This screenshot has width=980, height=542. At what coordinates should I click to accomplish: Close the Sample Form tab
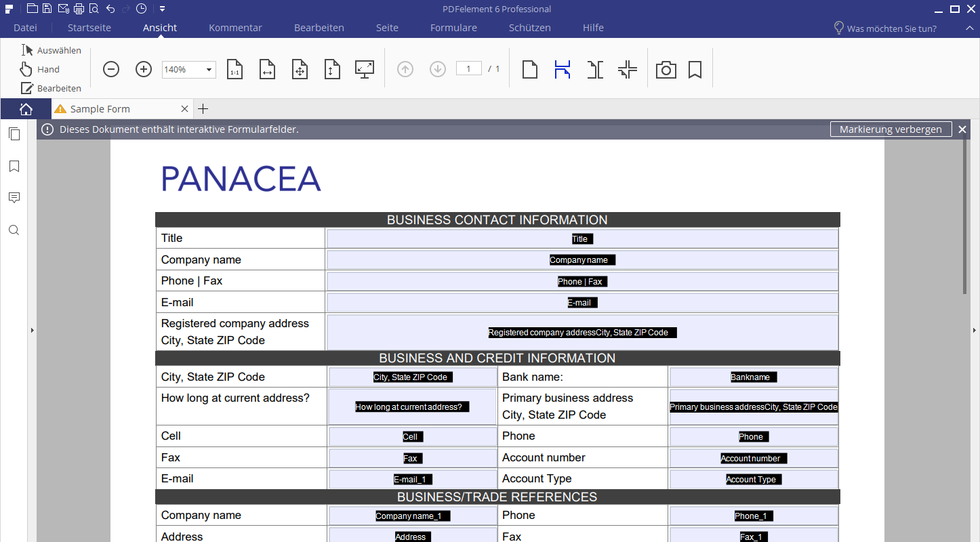click(185, 109)
